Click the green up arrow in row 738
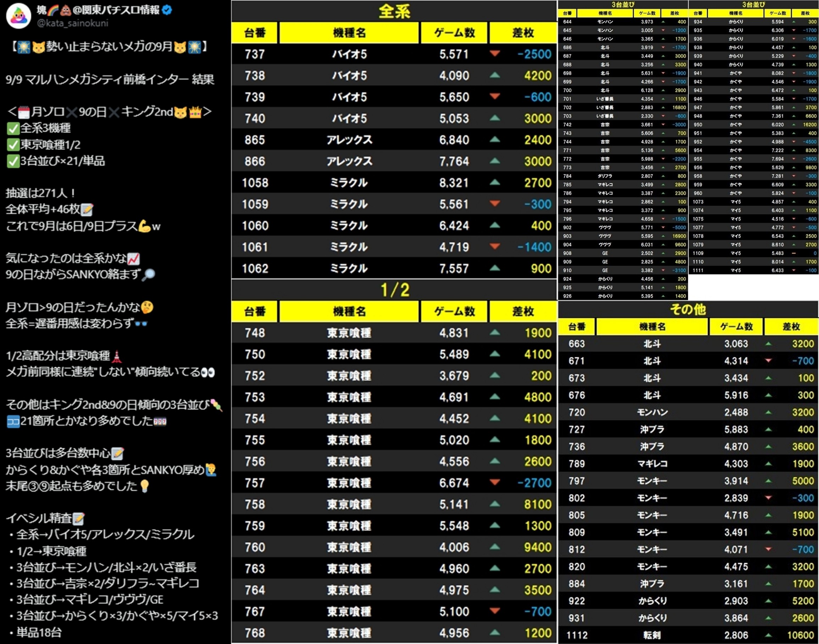Viewport: 819px width, 644px height. point(494,75)
